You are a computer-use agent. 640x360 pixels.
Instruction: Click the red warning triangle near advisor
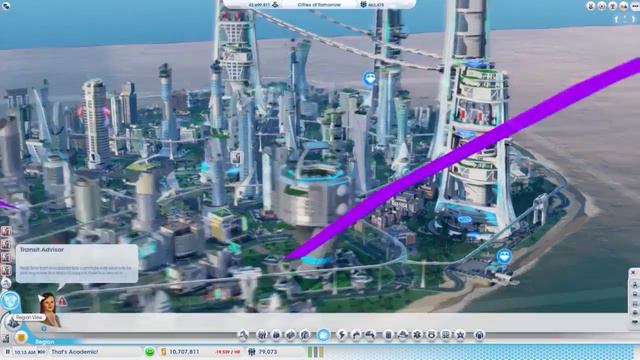pos(62,301)
